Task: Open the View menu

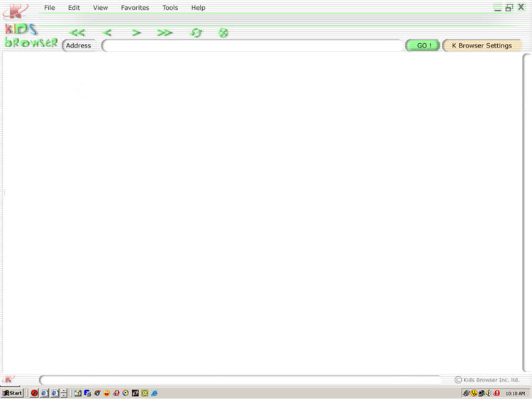Action: [x=100, y=8]
